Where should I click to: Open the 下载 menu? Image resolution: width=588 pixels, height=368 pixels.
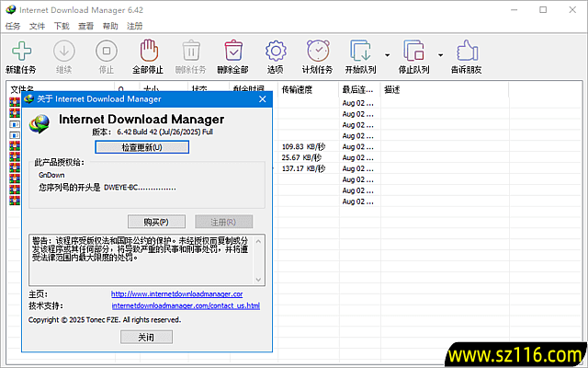coord(62,26)
